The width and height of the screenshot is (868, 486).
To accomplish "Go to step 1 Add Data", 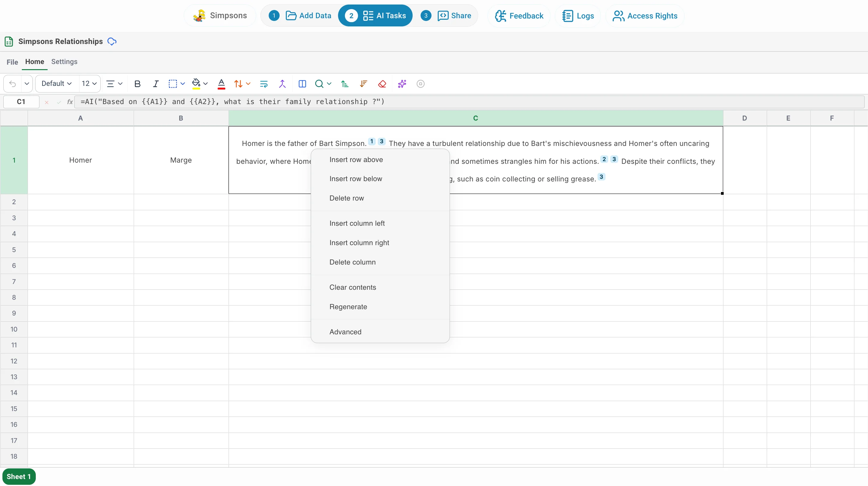I will tap(300, 15).
